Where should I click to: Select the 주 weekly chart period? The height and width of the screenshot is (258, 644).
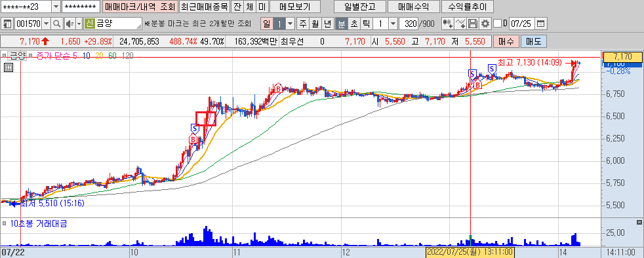click(x=303, y=24)
